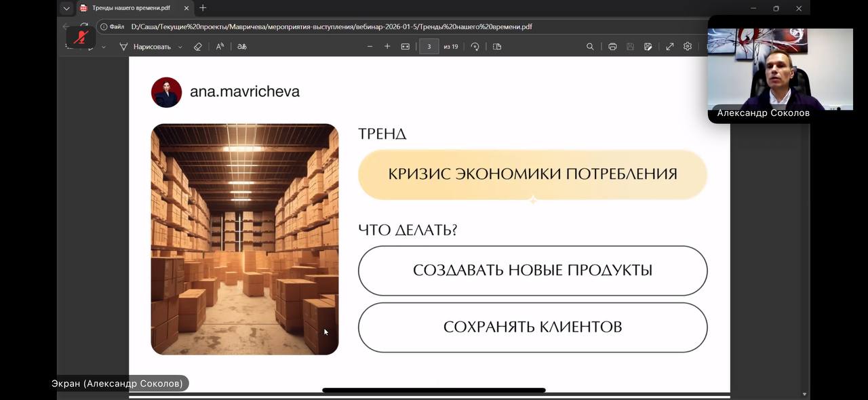Click the translate document icon
This screenshot has width=868, height=400.
(x=242, y=47)
